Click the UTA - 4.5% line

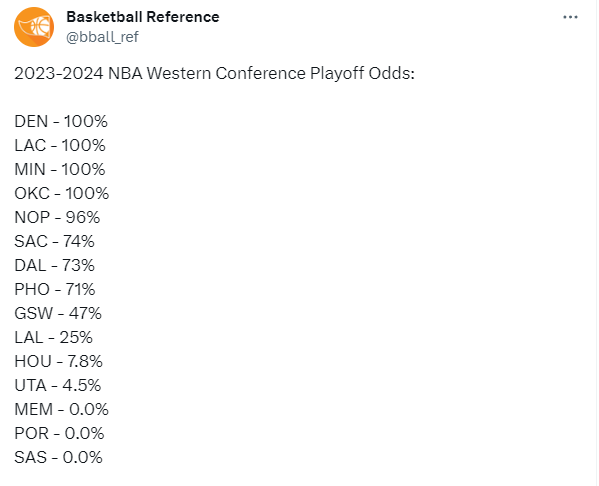tap(58, 386)
